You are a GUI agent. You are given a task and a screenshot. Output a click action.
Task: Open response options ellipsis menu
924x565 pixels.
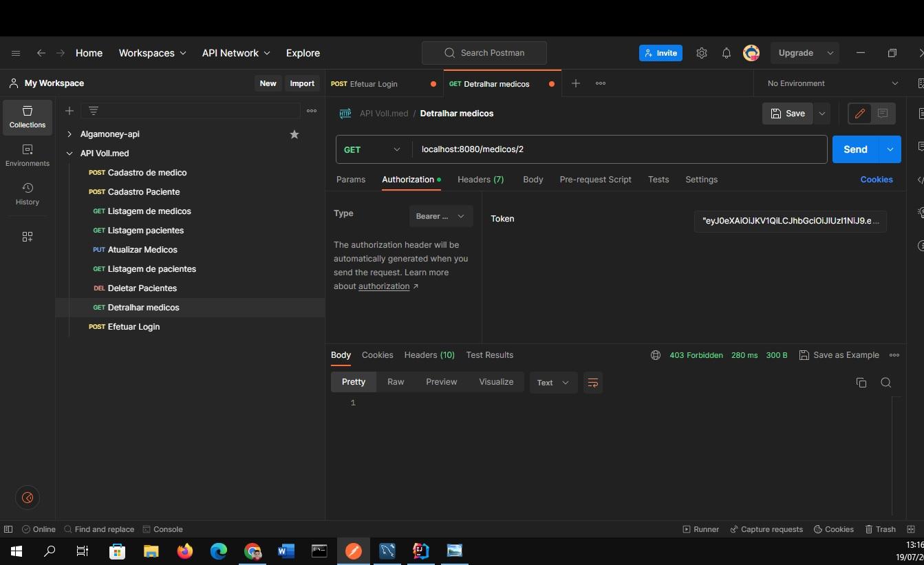[x=894, y=355]
